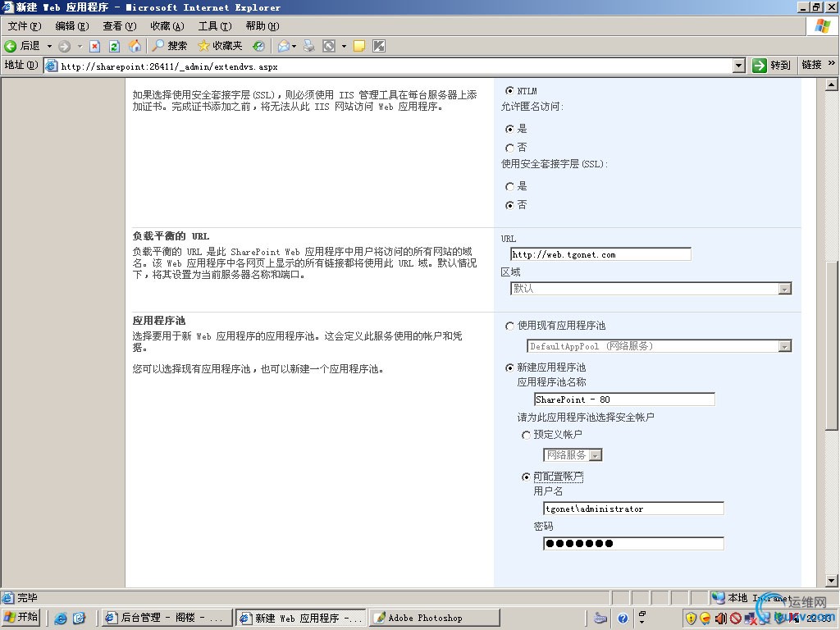
Task: Deny anonymous access: select 否
Action: click(509, 148)
